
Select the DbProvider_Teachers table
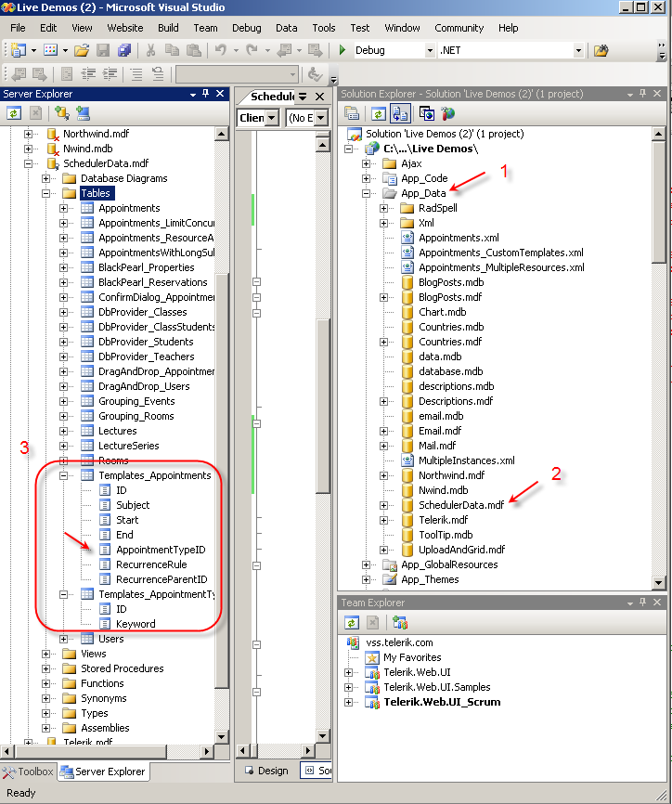tap(146, 357)
